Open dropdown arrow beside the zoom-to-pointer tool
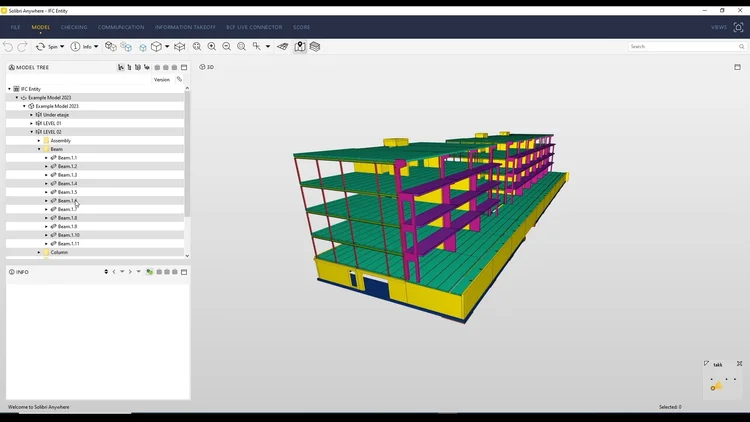The image size is (750, 422). (x=268, y=46)
